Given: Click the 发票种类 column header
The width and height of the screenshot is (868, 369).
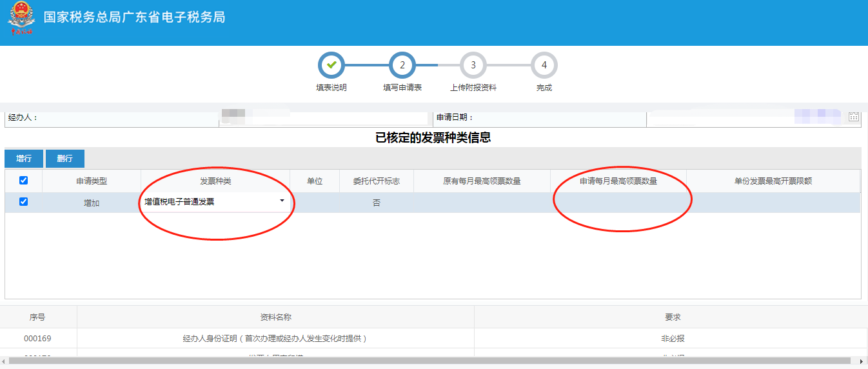Looking at the screenshot, I should (x=215, y=181).
